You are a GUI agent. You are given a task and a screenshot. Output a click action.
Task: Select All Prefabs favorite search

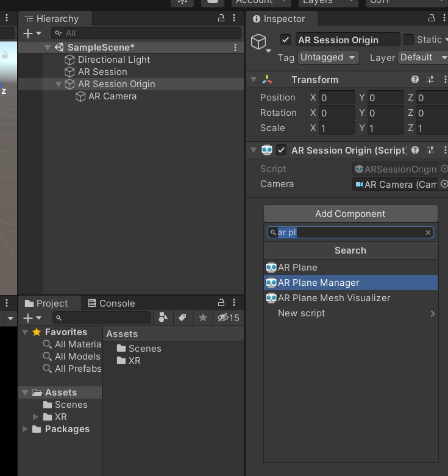(72, 369)
